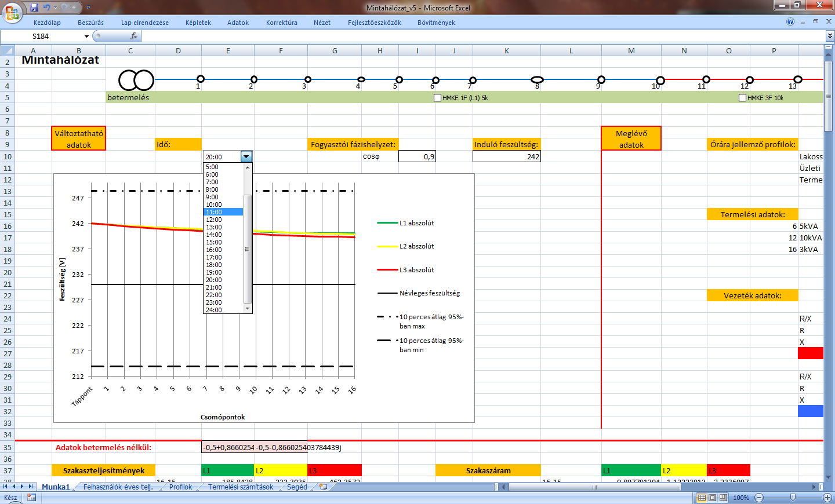835x504 pixels.
Task: Open Termelési számítások sheet tab
Action: pos(241,487)
